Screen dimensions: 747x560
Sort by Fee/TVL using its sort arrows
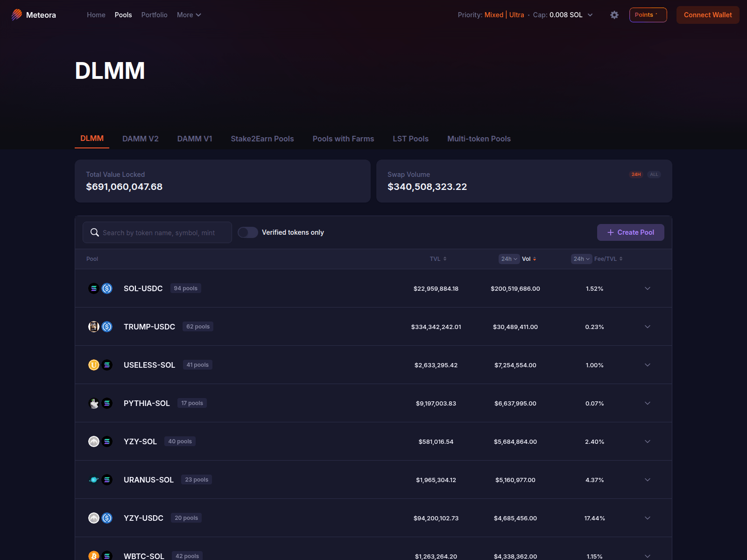tap(621, 259)
